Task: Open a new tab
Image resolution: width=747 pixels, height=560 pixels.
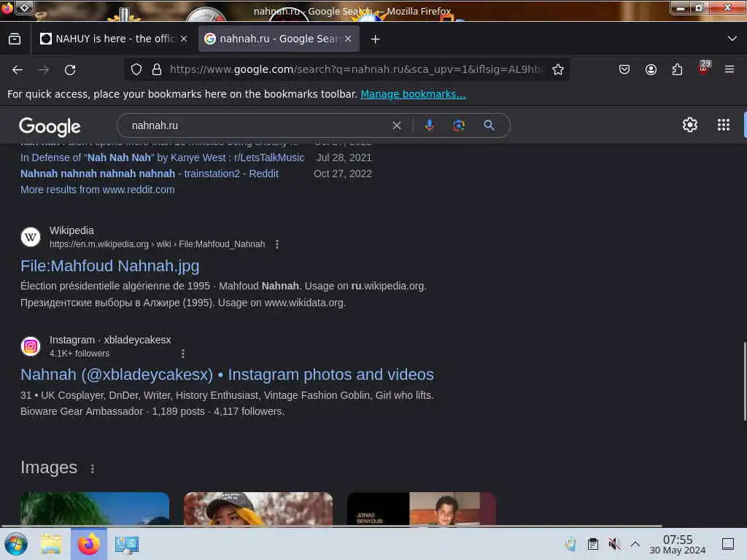Action: pyautogui.click(x=376, y=39)
